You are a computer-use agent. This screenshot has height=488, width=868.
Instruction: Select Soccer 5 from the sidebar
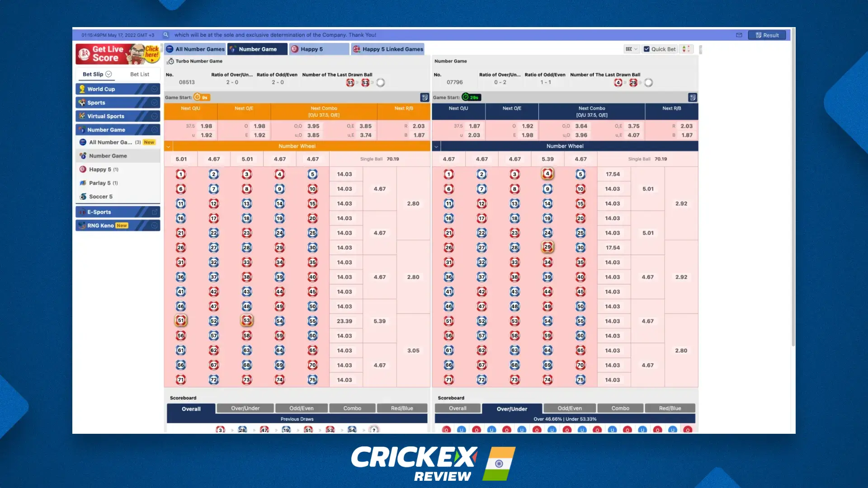pyautogui.click(x=100, y=197)
